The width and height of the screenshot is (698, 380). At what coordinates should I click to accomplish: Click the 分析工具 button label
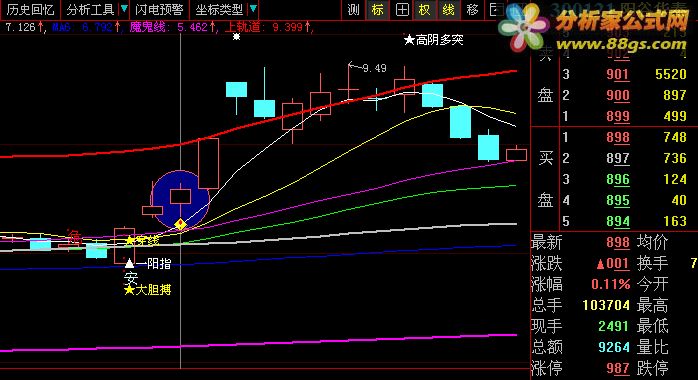[91, 9]
